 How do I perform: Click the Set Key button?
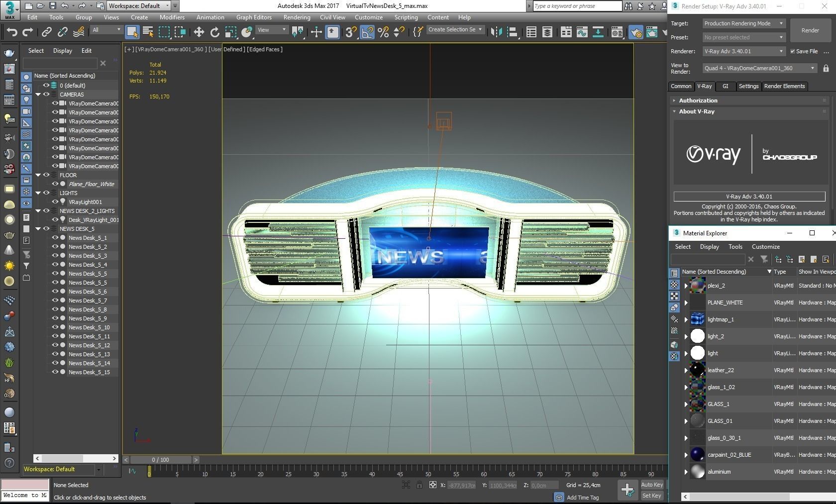[652, 496]
